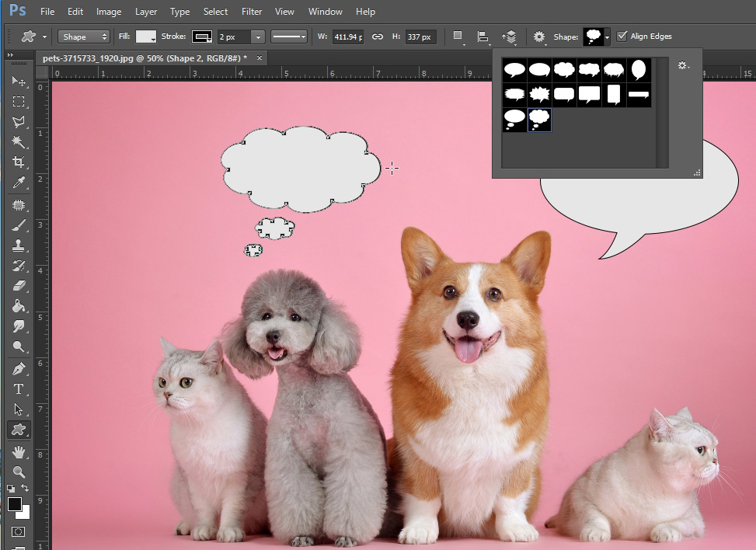Open the custom Shape picker dropdown

click(607, 37)
